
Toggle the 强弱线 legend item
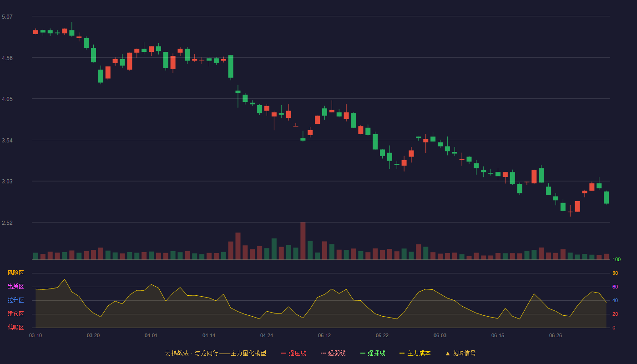click(x=333, y=353)
